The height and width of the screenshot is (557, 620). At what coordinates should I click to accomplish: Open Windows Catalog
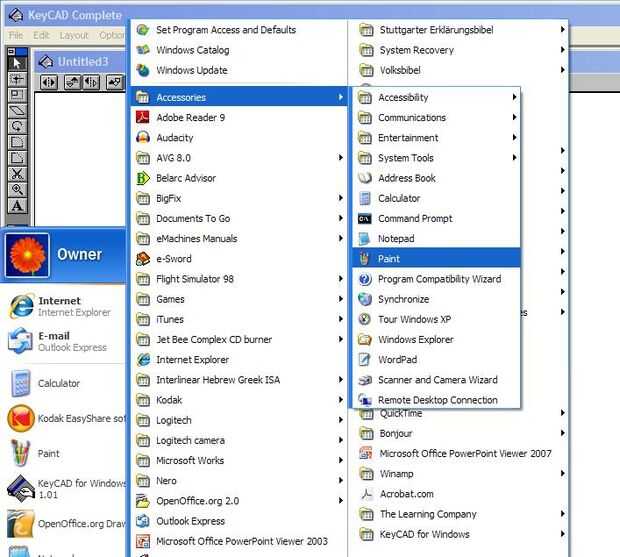click(x=239, y=50)
